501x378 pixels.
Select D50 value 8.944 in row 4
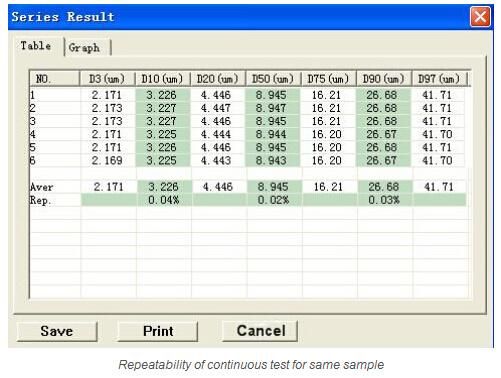pos(271,134)
